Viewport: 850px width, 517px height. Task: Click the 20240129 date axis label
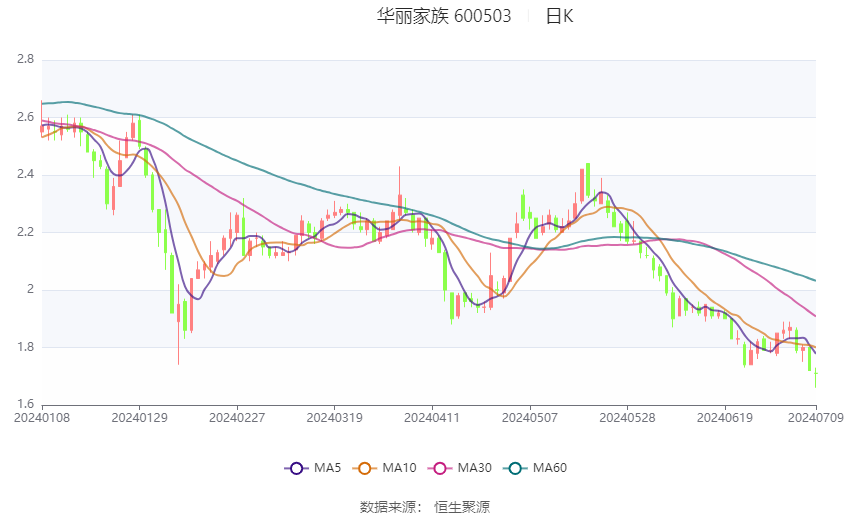coord(139,418)
